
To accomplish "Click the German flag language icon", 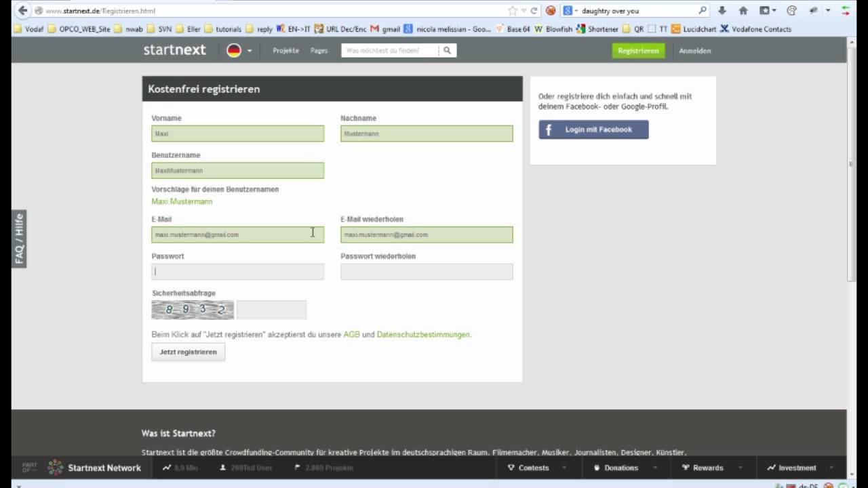I will [234, 50].
